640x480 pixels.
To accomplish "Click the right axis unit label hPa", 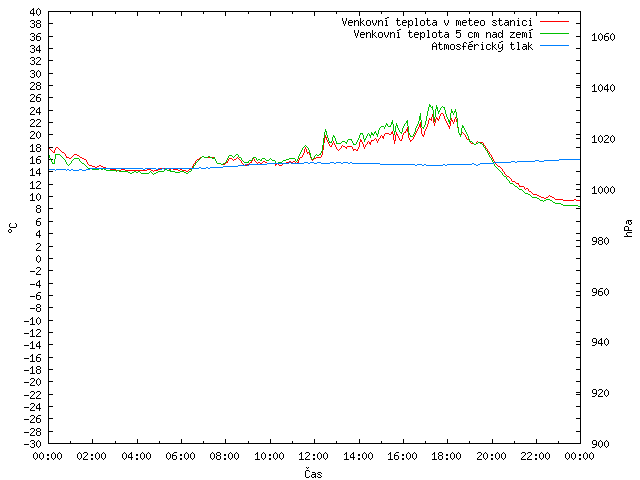I will pos(628,228).
